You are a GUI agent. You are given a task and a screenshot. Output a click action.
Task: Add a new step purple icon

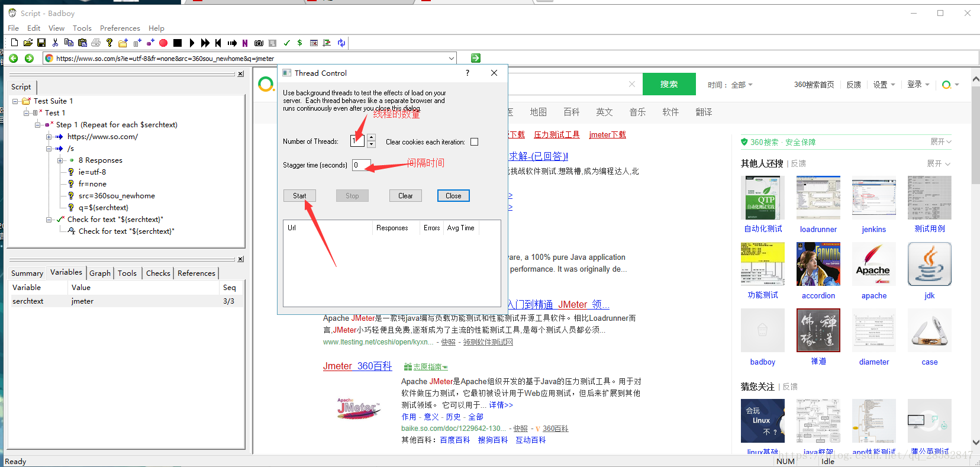point(150,43)
